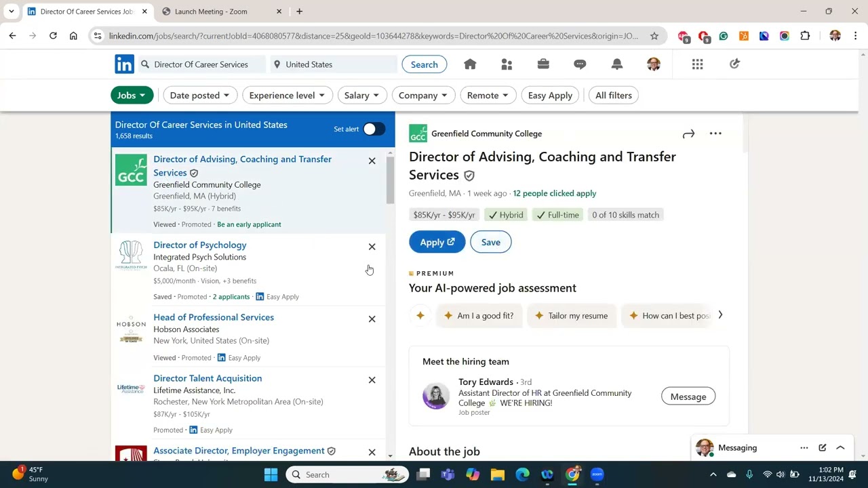868x488 pixels.
Task: Open File Explorer from taskbar
Action: 498,474
